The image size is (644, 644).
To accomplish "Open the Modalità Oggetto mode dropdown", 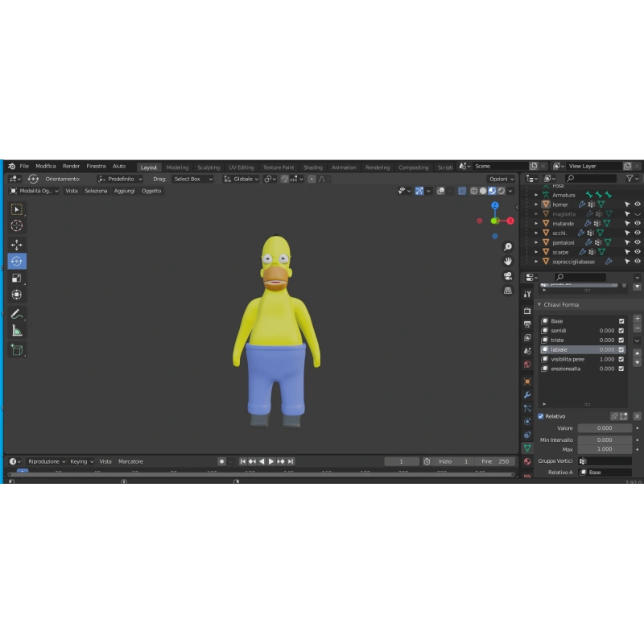I will coord(34,191).
